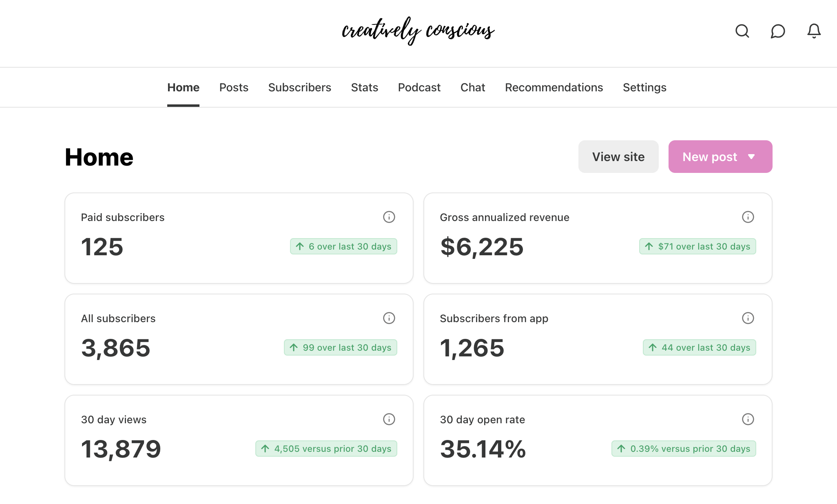Switch to the Posts tab

pos(234,87)
